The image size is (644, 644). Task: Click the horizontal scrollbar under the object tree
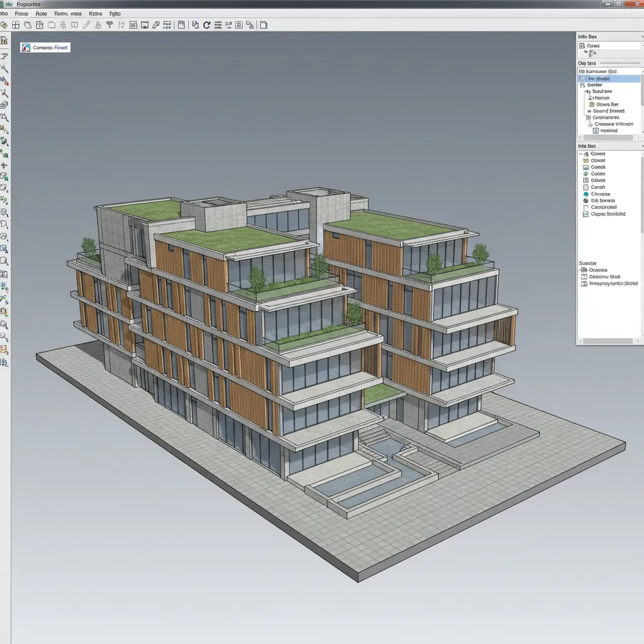608,138
